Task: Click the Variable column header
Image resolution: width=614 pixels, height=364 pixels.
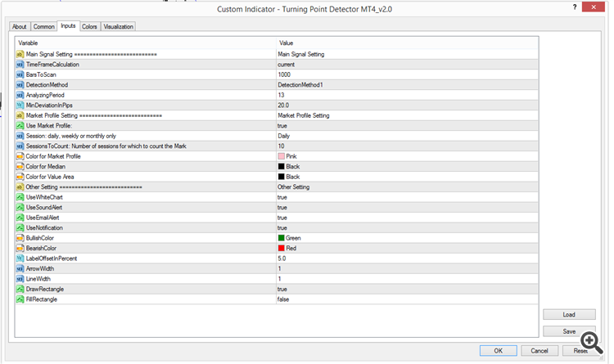Action: tap(146, 43)
